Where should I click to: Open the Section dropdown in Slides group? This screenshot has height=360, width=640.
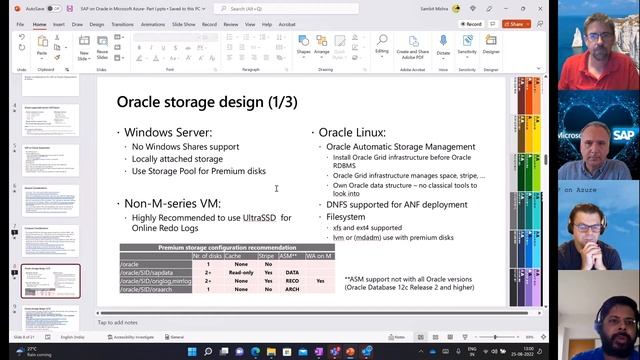119,58
